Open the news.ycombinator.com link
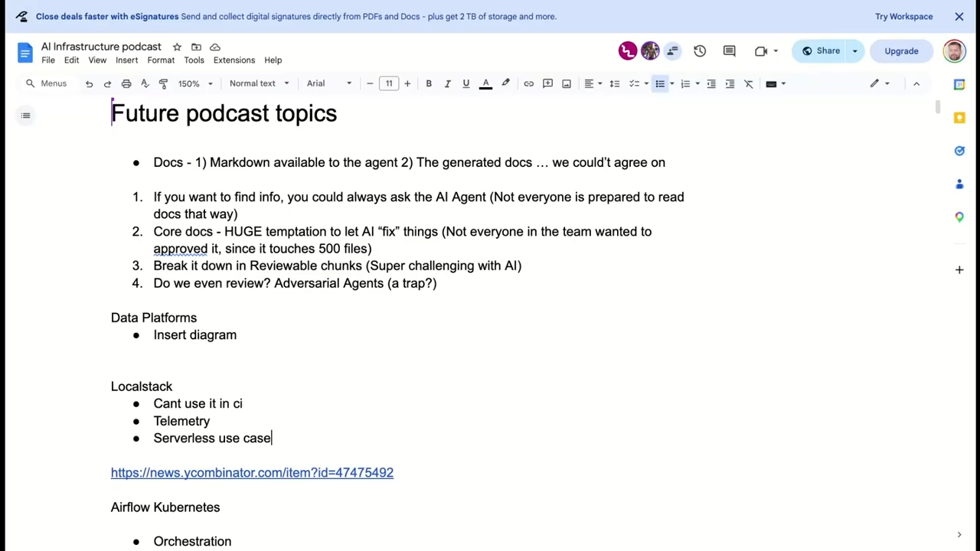This screenshot has width=980, height=551. tap(252, 473)
